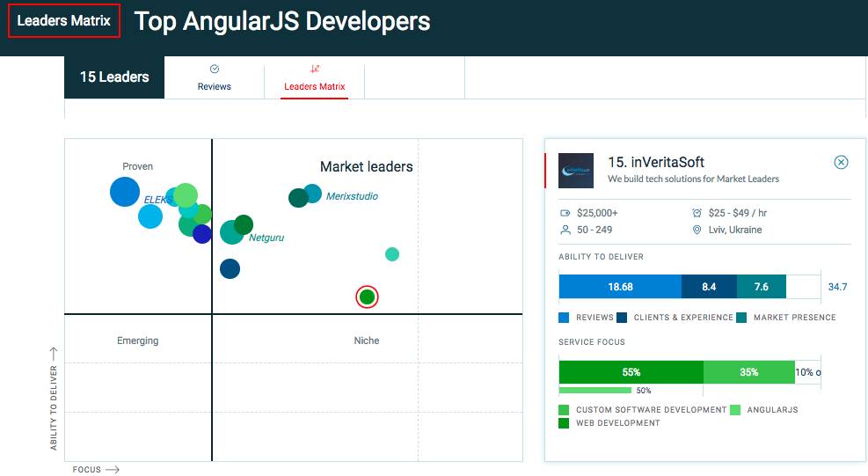Click the Clients & Experience legend swatch
The image size is (868, 476).
click(x=622, y=318)
